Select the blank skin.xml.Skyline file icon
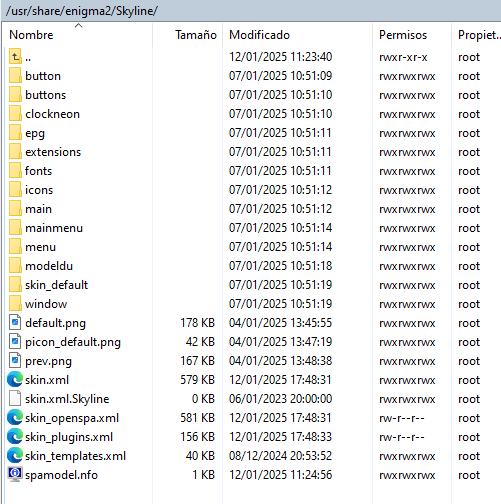 point(15,399)
